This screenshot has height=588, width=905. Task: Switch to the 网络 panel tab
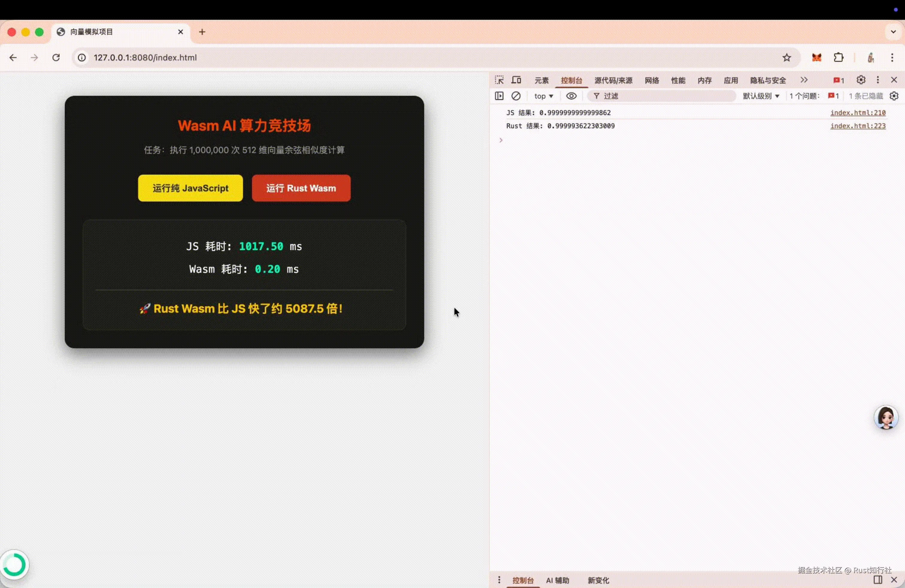[652, 80]
